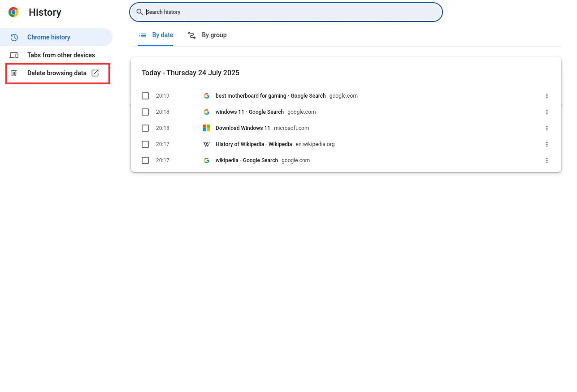Viewport: 577px width, 392px height.
Task: Click the external link icon for Delete browsing data
Action: [x=95, y=73]
